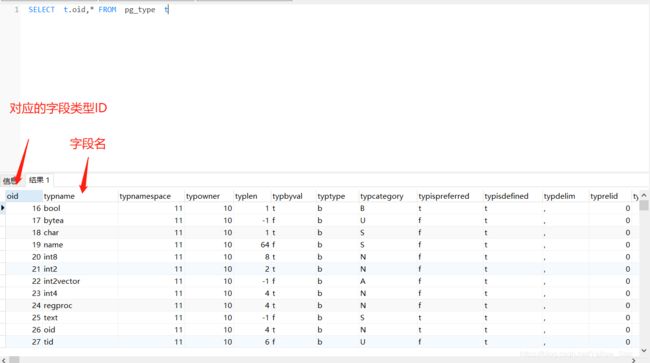This screenshot has width=650, height=363.
Task: Select the typdelim column header
Action: [x=565, y=196]
